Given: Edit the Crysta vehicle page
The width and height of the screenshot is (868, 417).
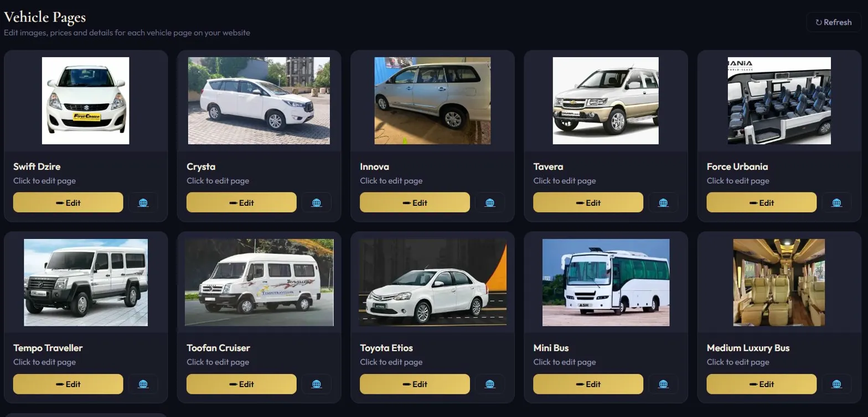Looking at the screenshot, I should 241,202.
